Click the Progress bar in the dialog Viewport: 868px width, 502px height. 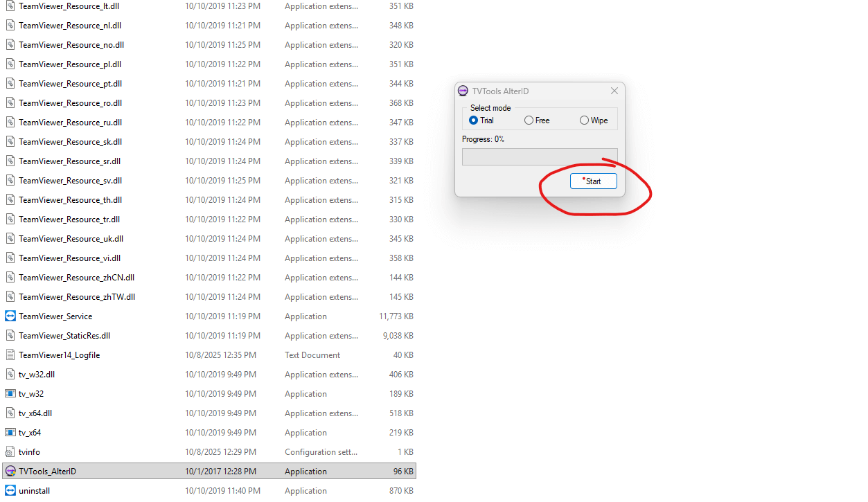(x=540, y=156)
